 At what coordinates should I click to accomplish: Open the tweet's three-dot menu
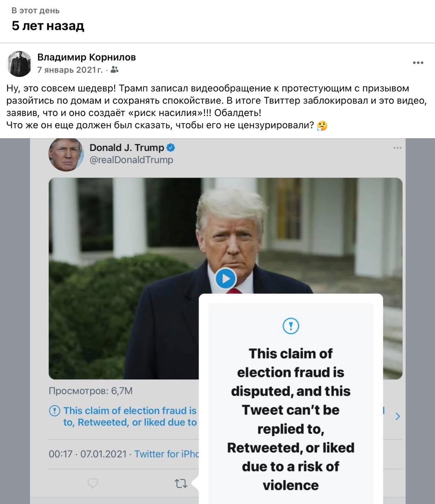[x=397, y=148]
